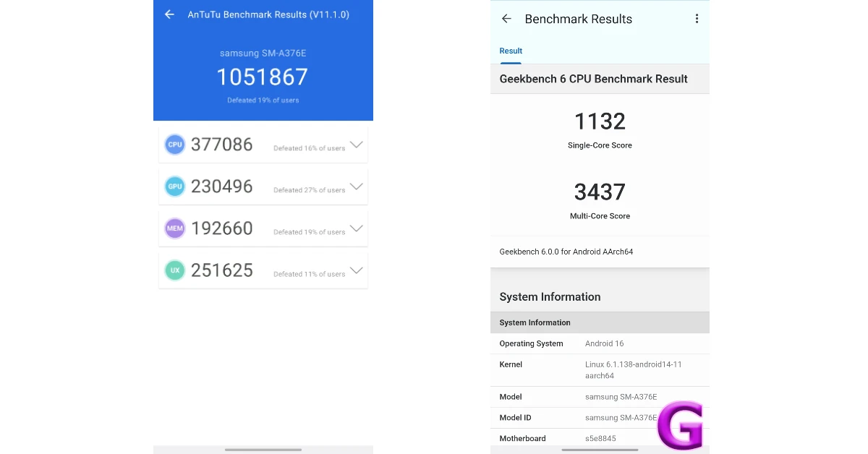Expand the UX score 251625 row
Image resolution: width=868 pixels, height=454 pixels.
(357, 270)
